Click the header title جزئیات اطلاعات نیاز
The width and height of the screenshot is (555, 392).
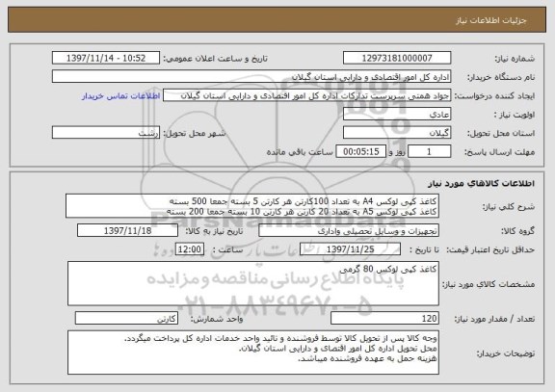click(491, 20)
